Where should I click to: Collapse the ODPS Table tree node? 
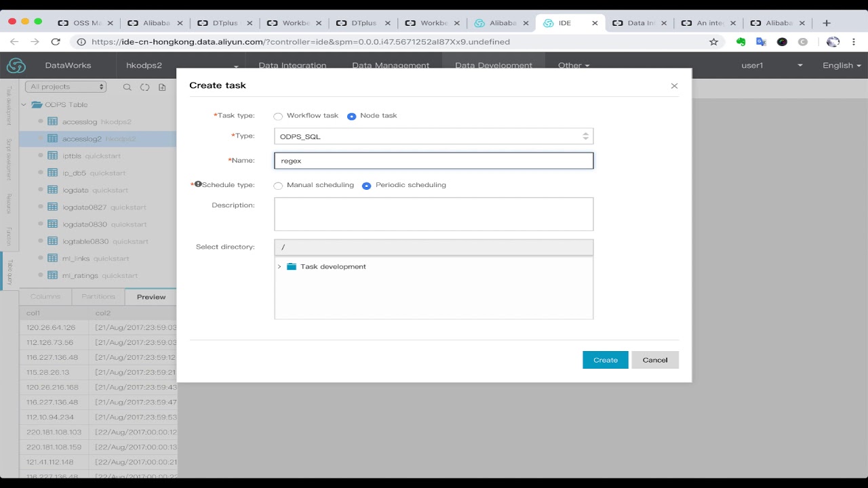(x=24, y=104)
